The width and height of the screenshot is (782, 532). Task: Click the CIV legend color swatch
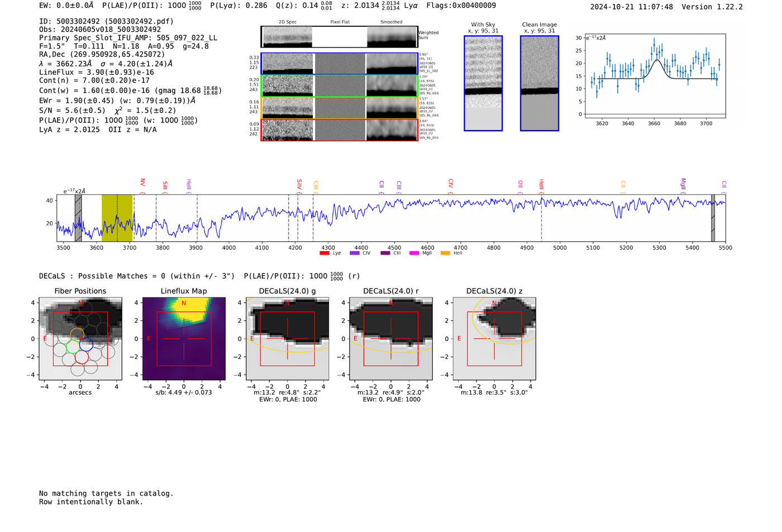[x=354, y=253]
